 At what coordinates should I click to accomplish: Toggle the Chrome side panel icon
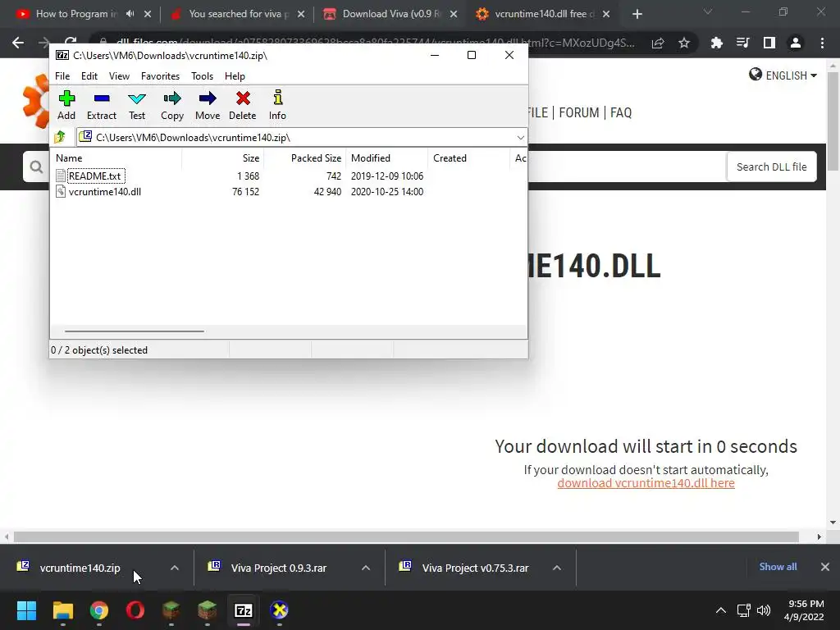[769, 43]
